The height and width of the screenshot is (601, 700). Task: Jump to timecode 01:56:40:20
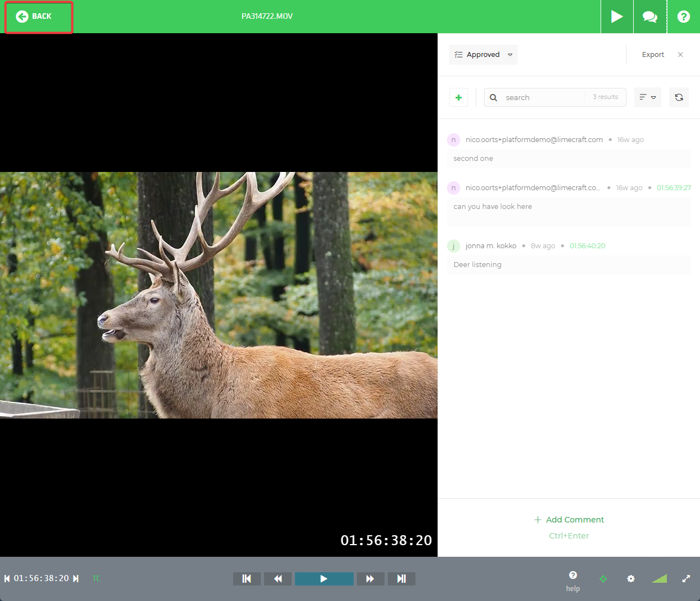pos(587,246)
